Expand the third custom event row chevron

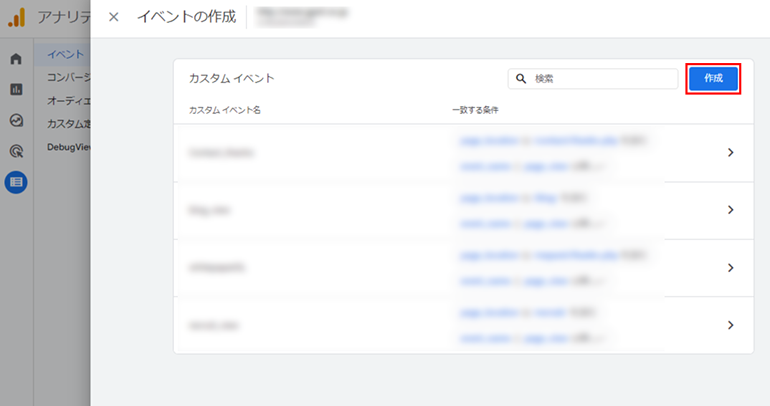tap(730, 268)
